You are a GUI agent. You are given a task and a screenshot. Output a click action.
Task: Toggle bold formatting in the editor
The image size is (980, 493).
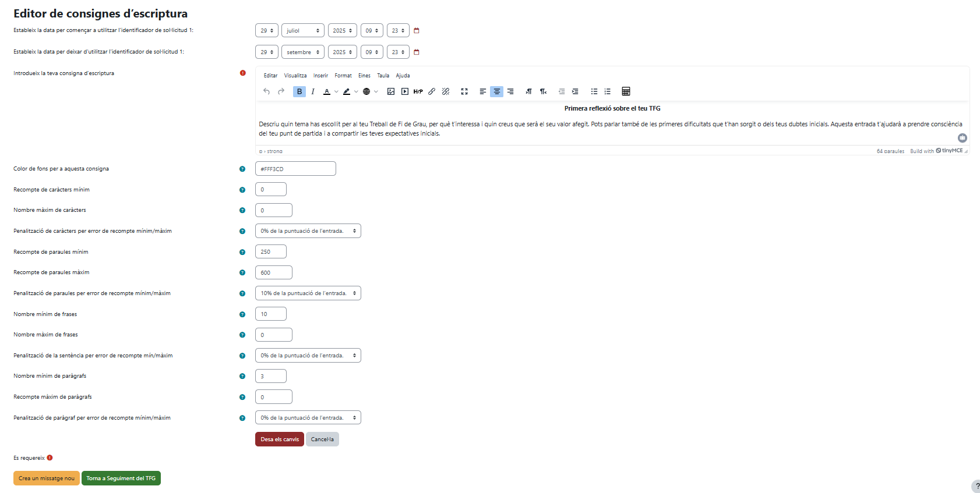(x=299, y=91)
